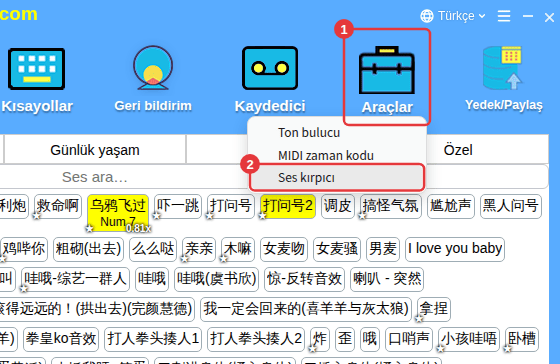Play the I love you baby sound

(x=455, y=249)
